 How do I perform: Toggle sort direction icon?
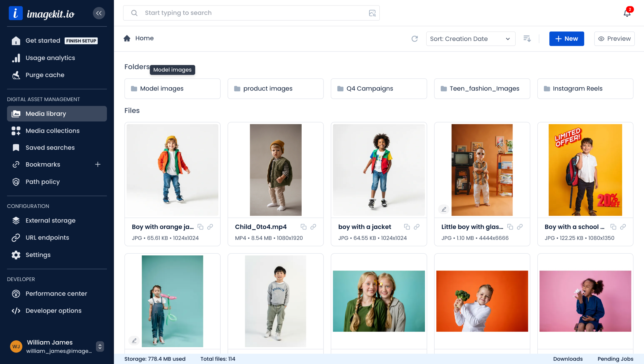click(527, 39)
